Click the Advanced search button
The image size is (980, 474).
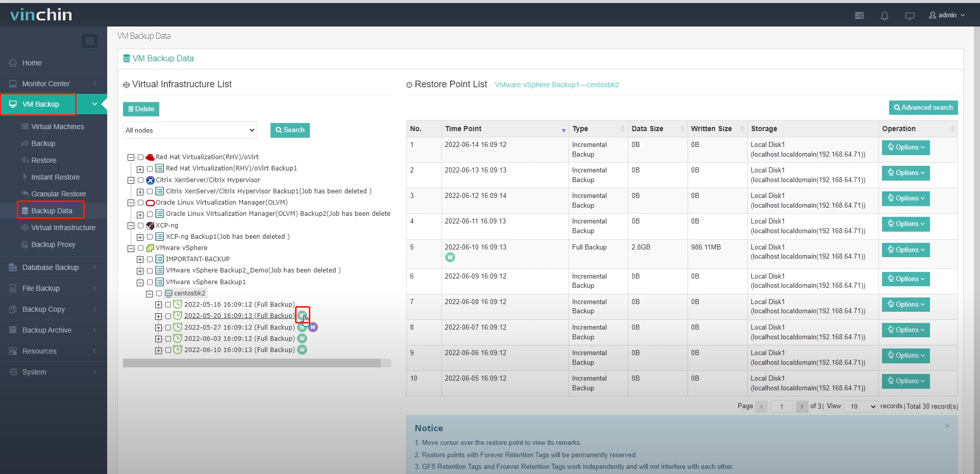coord(923,108)
